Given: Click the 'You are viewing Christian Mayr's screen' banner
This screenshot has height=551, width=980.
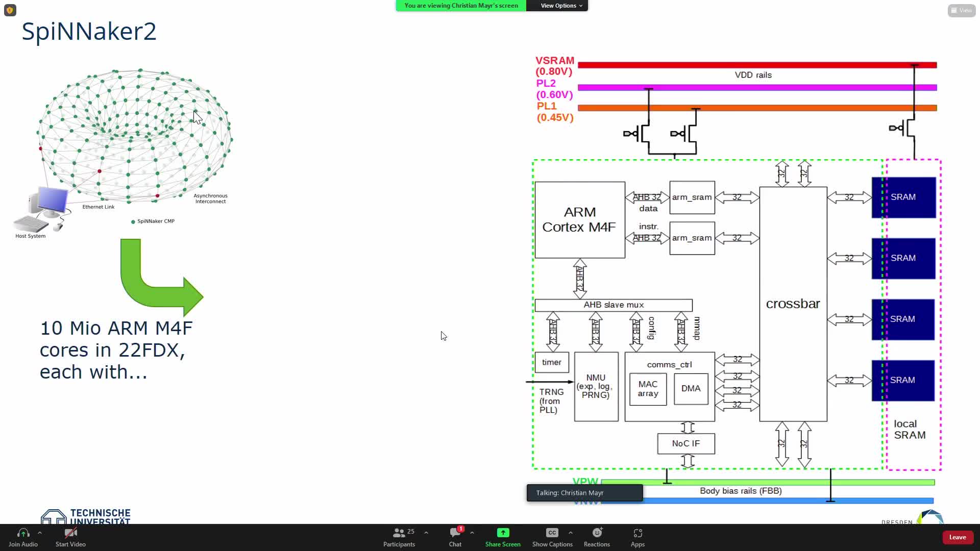Looking at the screenshot, I should click(461, 6).
